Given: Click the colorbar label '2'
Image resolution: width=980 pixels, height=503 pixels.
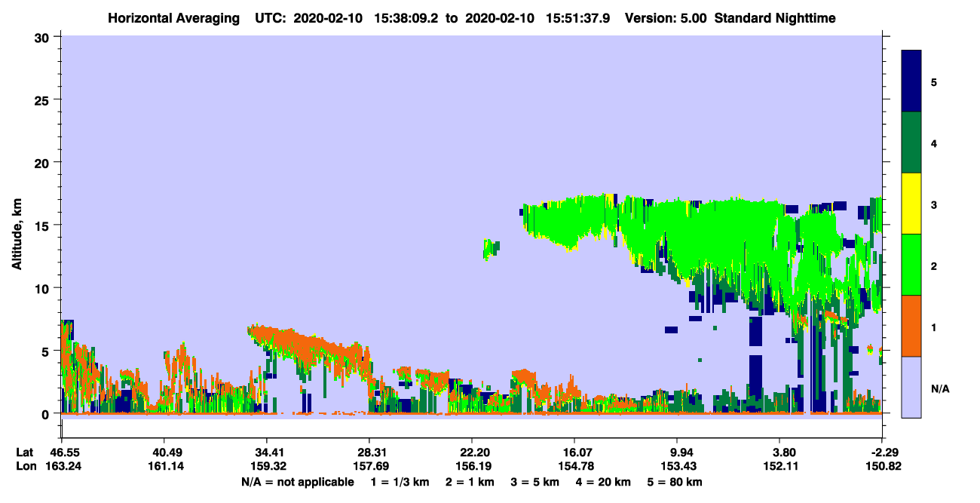Looking at the screenshot, I should tap(934, 265).
